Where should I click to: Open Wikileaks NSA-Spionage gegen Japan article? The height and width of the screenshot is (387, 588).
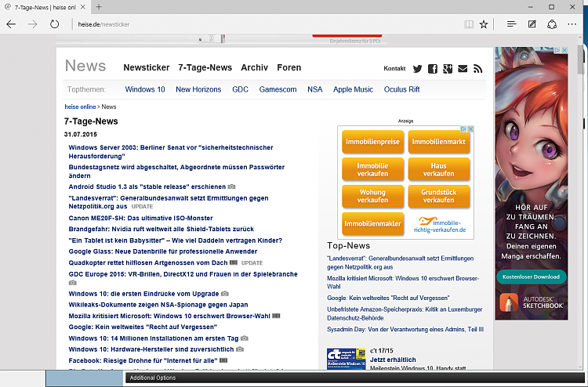coord(158,305)
